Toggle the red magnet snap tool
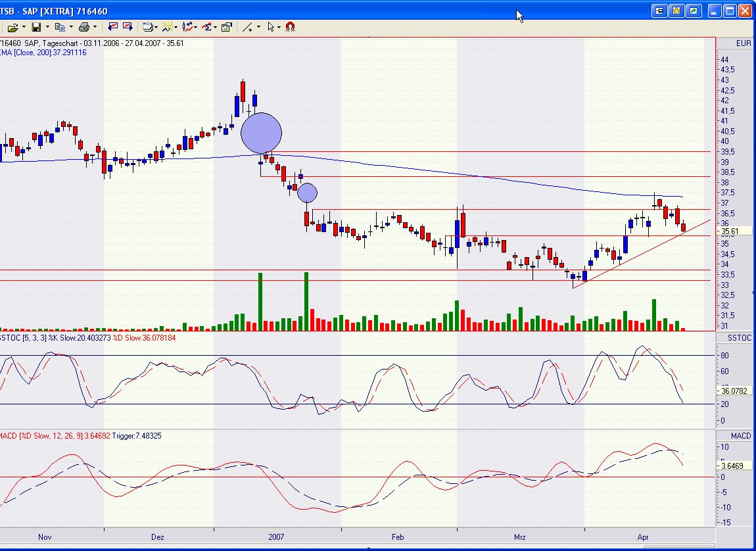This screenshot has height=551, width=756. pyautogui.click(x=291, y=27)
